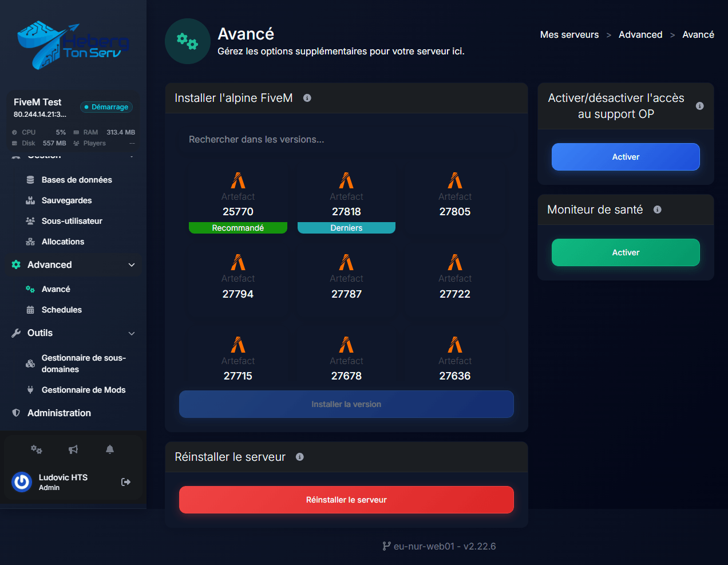Open the Administration section
The width and height of the screenshot is (728, 565).
[x=59, y=413]
